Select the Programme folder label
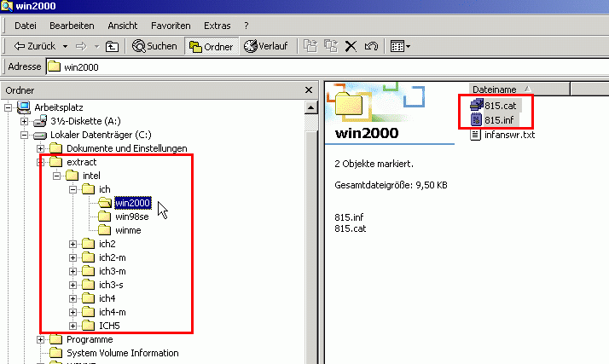The height and width of the screenshot is (364, 609). pos(90,339)
